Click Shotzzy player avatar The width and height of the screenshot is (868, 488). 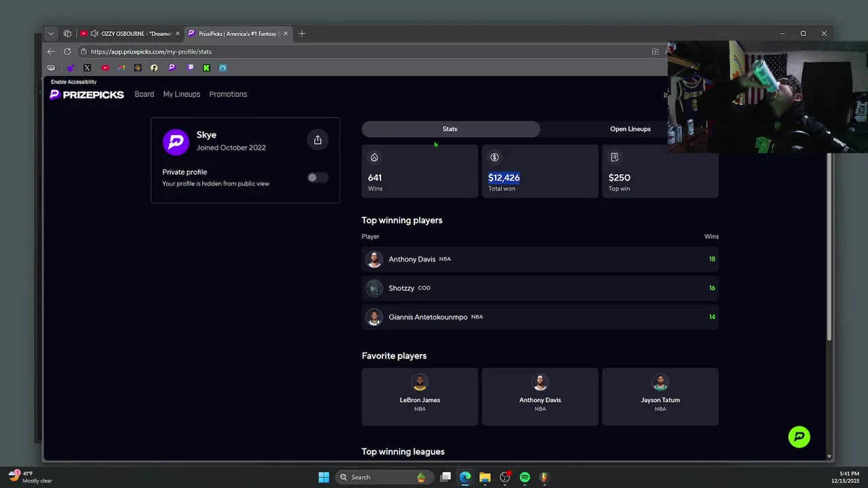tap(374, 288)
